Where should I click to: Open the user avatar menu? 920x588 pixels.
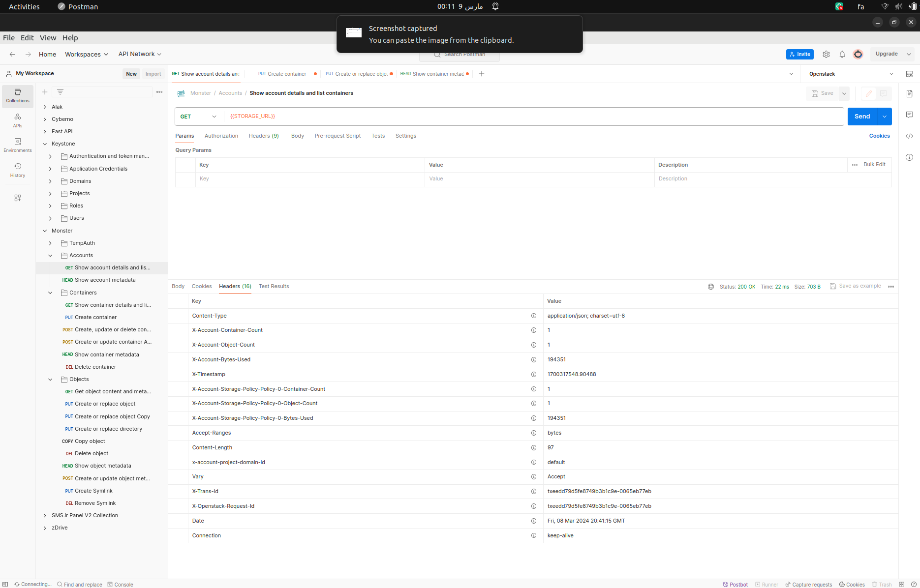tap(858, 55)
